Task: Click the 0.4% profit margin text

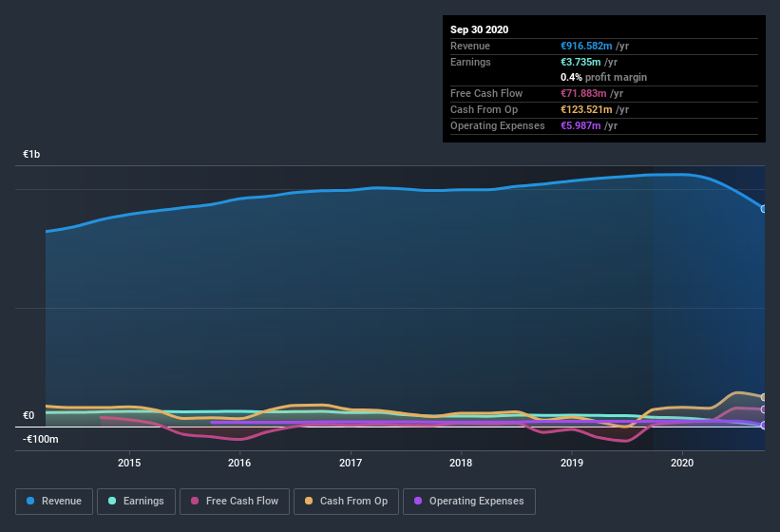Action: pyautogui.click(x=603, y=77)
